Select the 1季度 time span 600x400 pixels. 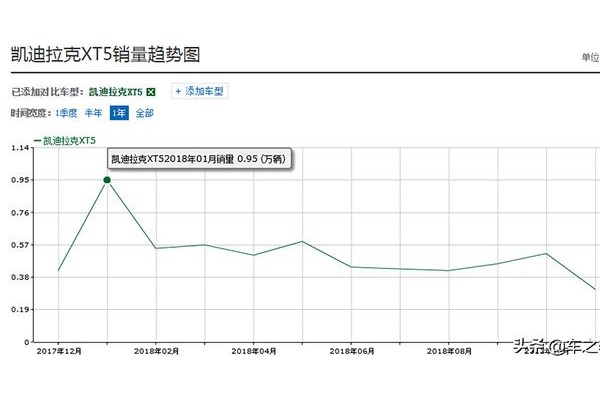[66, 113]
